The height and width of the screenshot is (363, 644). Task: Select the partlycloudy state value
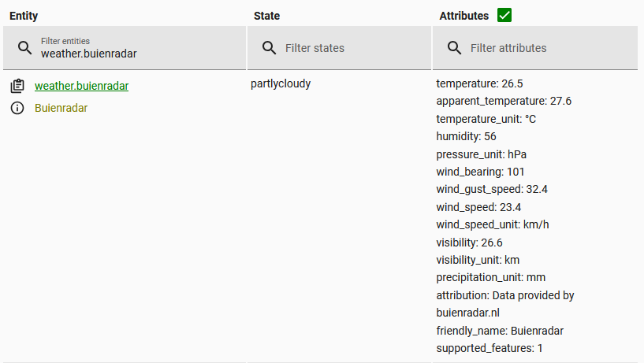[281, 83]
